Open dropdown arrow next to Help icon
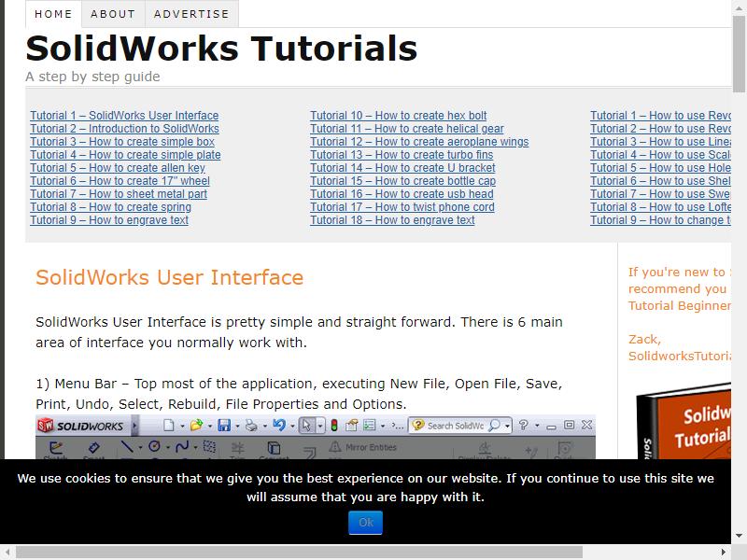The image size is (747, 560). [537, 426]
